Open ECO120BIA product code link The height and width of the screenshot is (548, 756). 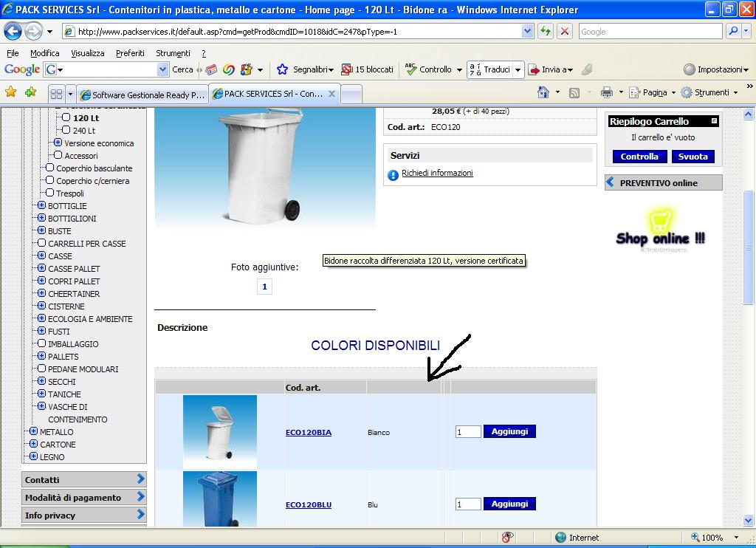click(x=309, y=432)
